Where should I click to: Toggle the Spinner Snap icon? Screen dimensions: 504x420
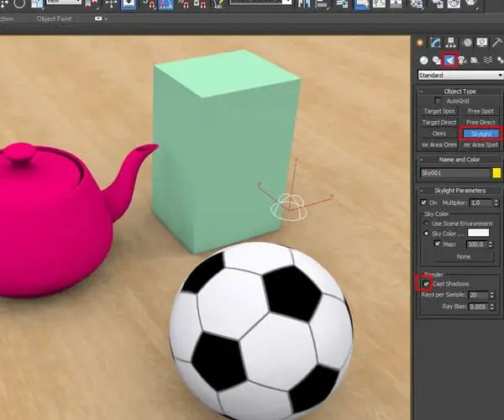coord(200,4)
